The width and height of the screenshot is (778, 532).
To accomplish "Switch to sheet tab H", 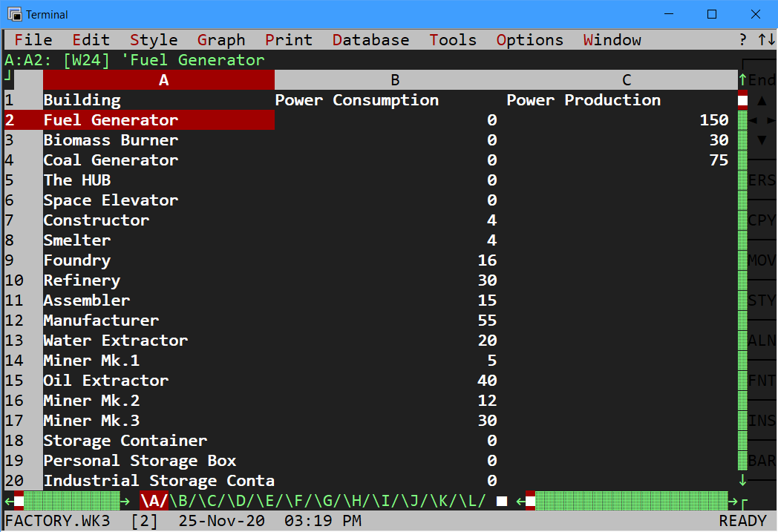I will (x=357, y=501).
